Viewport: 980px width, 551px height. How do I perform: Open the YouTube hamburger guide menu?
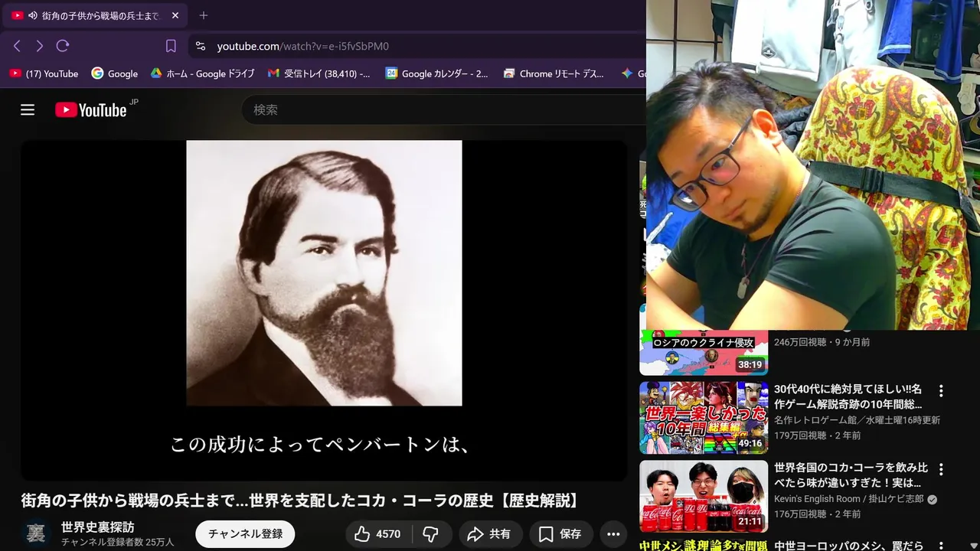(28, 110)
